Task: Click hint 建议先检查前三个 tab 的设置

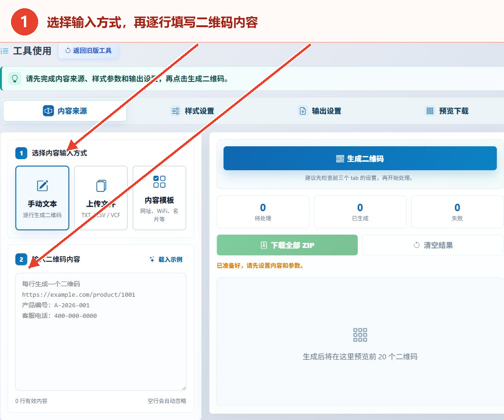Action: 358,178
